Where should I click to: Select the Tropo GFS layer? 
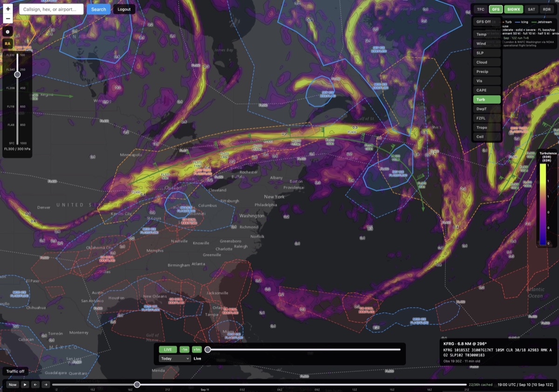pos(487,128)
